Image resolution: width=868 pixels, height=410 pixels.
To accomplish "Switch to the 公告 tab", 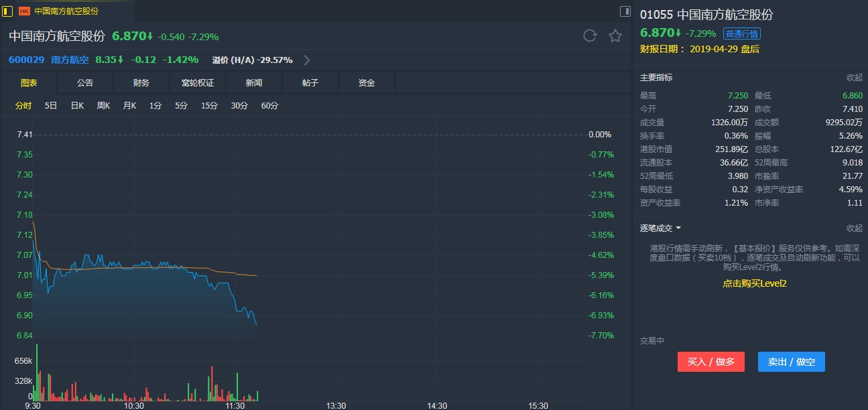I will tap(85, 83).
